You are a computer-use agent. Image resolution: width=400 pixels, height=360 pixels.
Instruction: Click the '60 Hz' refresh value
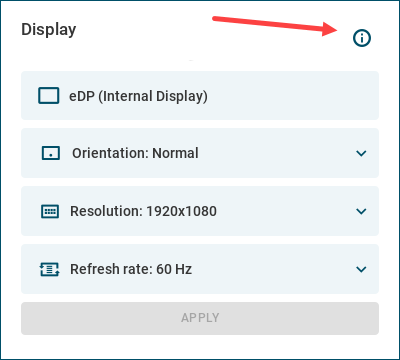click(x=174, y=269)
